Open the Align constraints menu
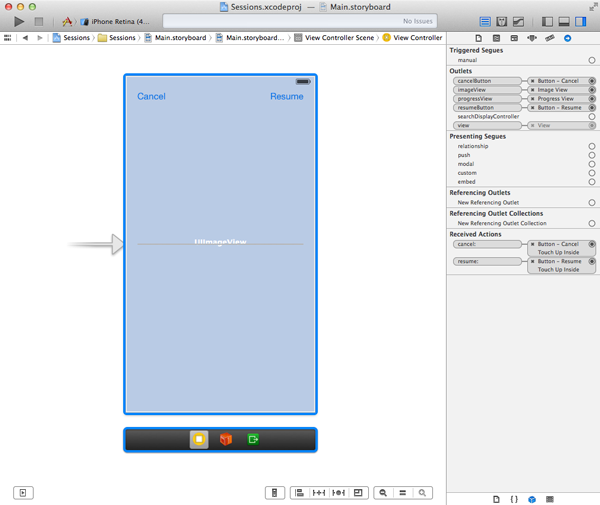 click(300, 493)
